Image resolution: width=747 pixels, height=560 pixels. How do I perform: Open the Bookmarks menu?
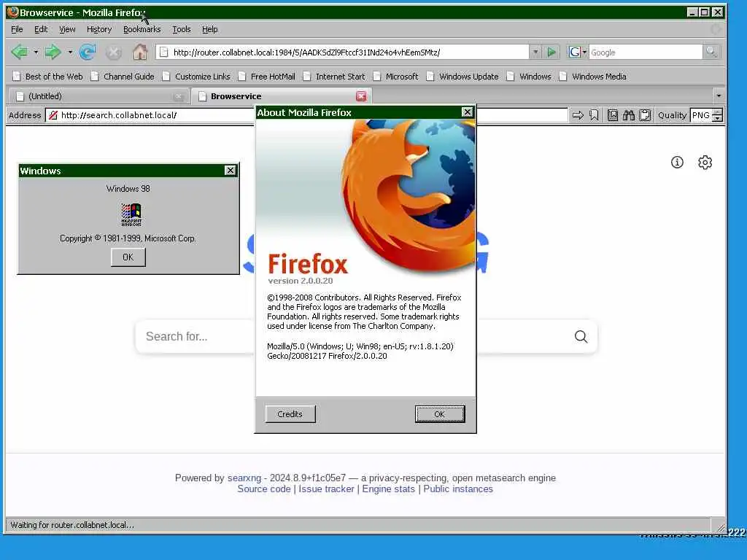pos(142,29)
